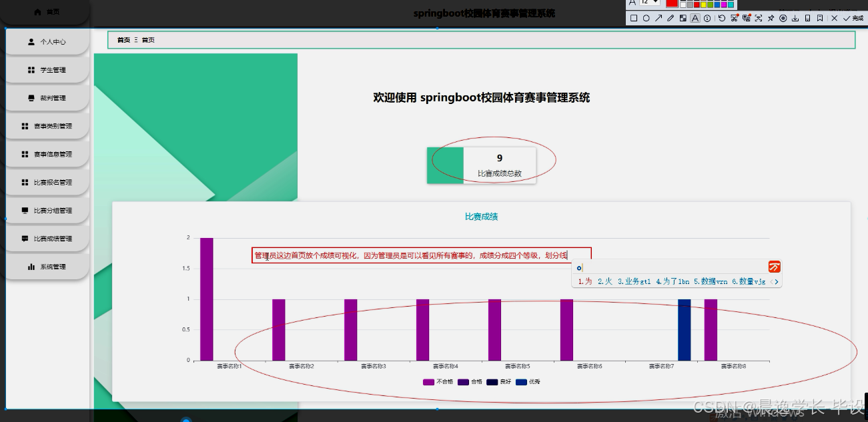Click the springboot校园体育赛事管理系统 header title
Image resolution: width=868 pixels, height=422 pixels.
click(484, 13)
